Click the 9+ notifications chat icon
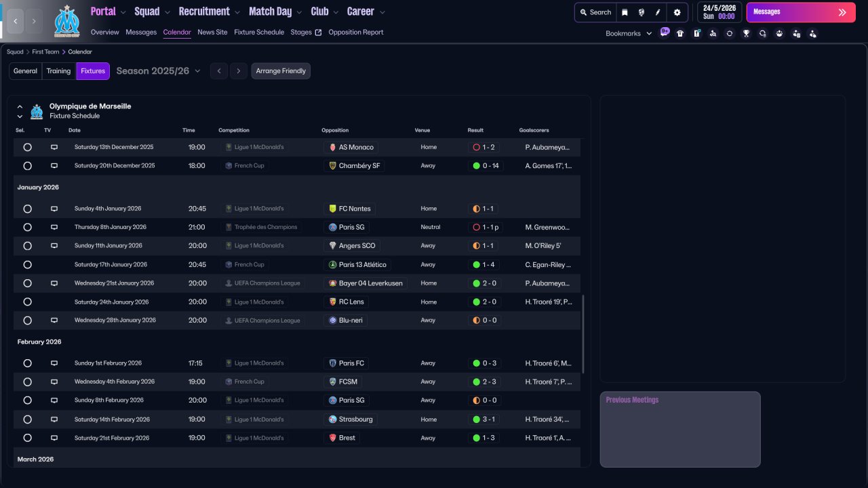This screenshot has width=868, height=488. [664, 32]
